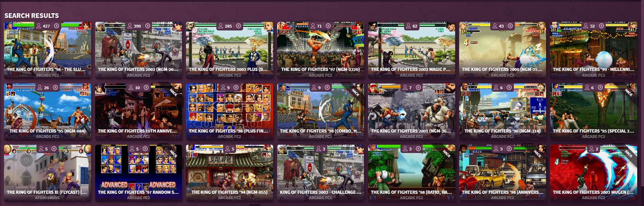Click ranked R icon on KOF '98 Ratio hack card

point(418,149)
